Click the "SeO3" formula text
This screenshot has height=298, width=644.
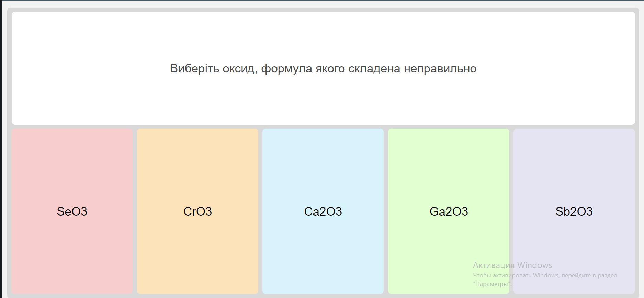click(x=72, y=211)
